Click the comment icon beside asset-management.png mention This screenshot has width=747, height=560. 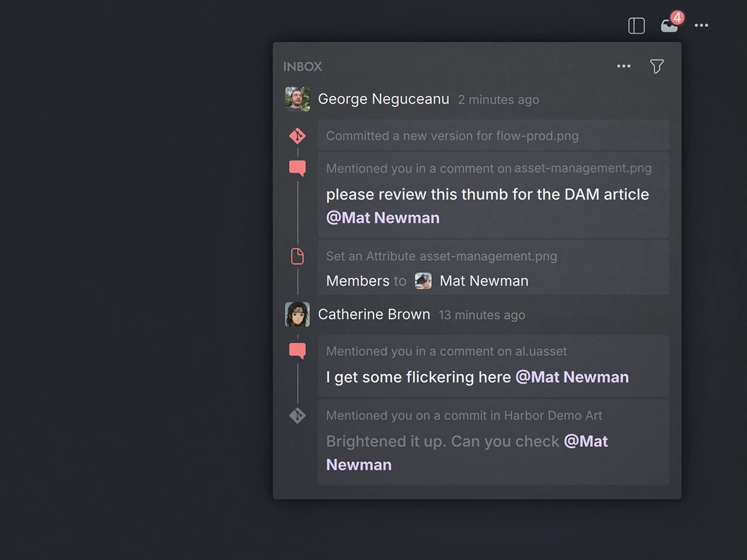click(x=298, y=169)
